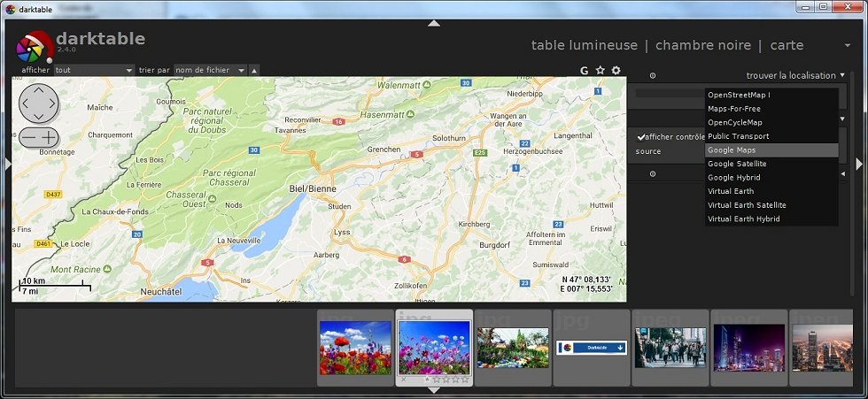The height and width of the screenshot is (399, 868).
Task: Toggle star overlays icon above the map
Action: [601, 70]
